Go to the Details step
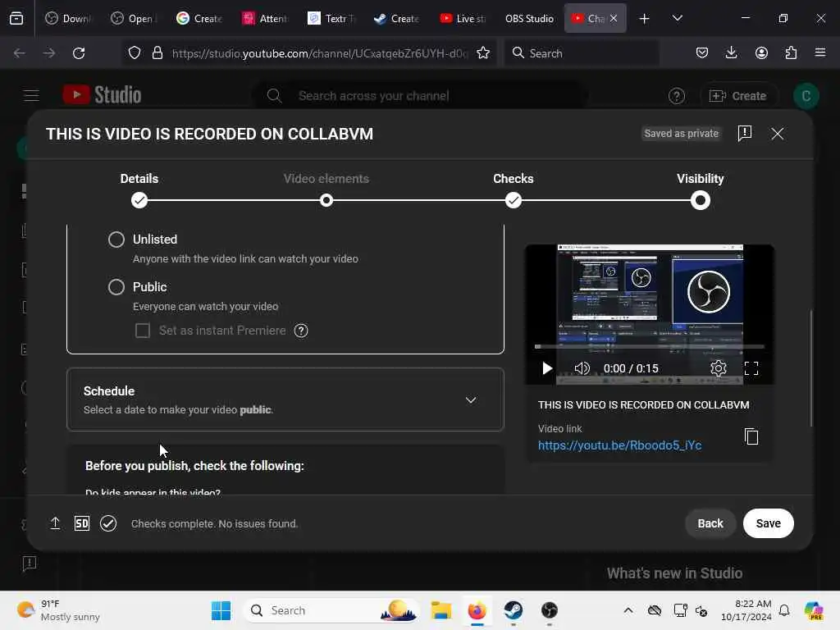This screenshot has width=840, height=630. pyautogui.click(x=139, y=200)
